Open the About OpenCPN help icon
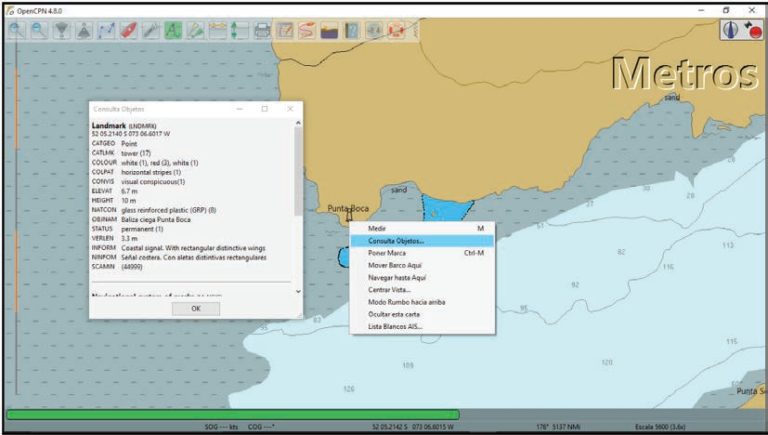Image resolution: width=768 pixels, height=435 pixels. 352,30
